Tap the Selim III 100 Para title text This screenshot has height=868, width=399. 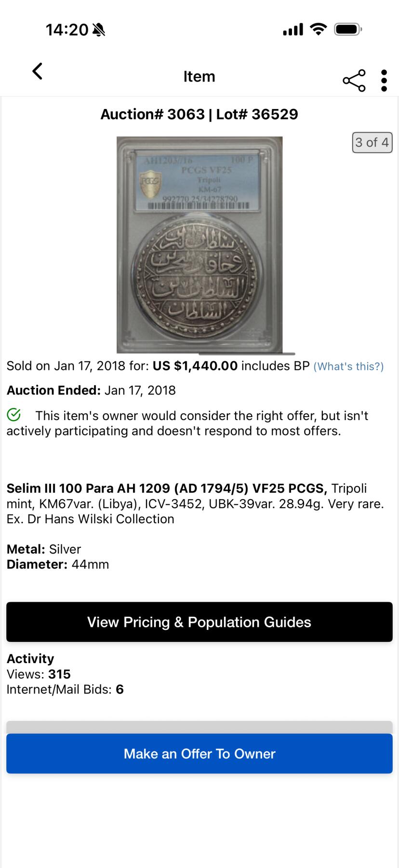[167, 488]
